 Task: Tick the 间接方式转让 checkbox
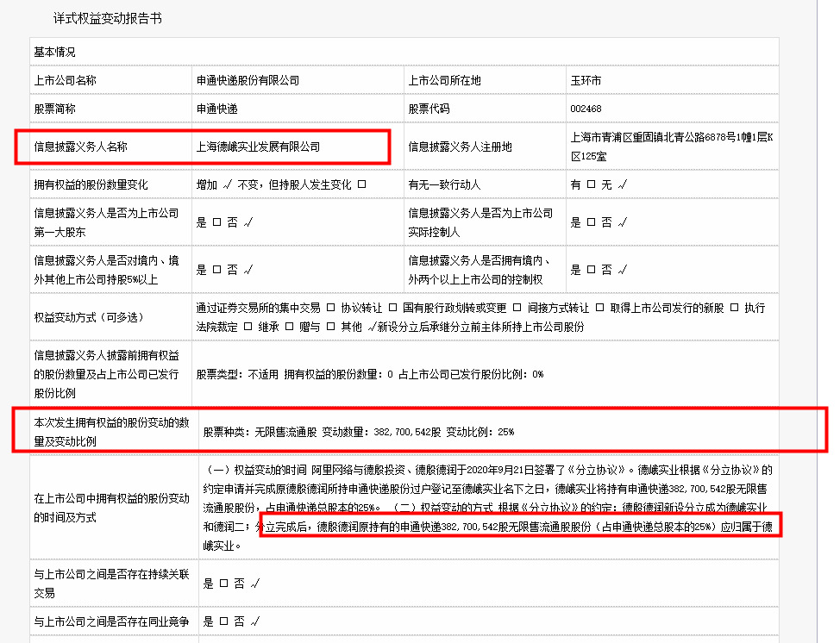[599, 308]
